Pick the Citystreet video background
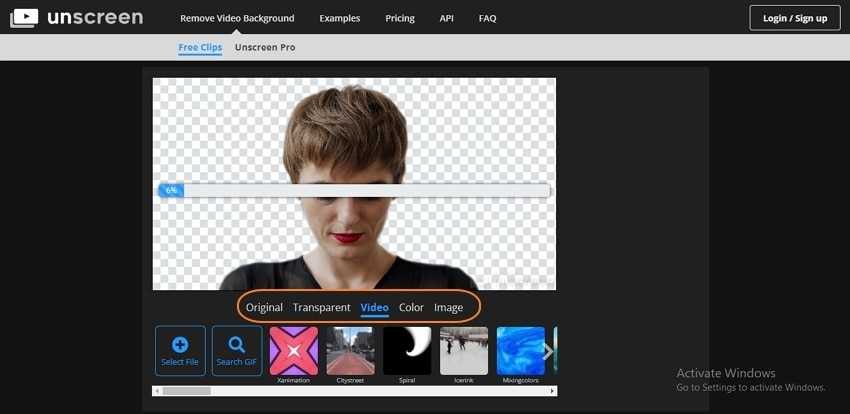850x414 pixels. (x=350, y=351)
